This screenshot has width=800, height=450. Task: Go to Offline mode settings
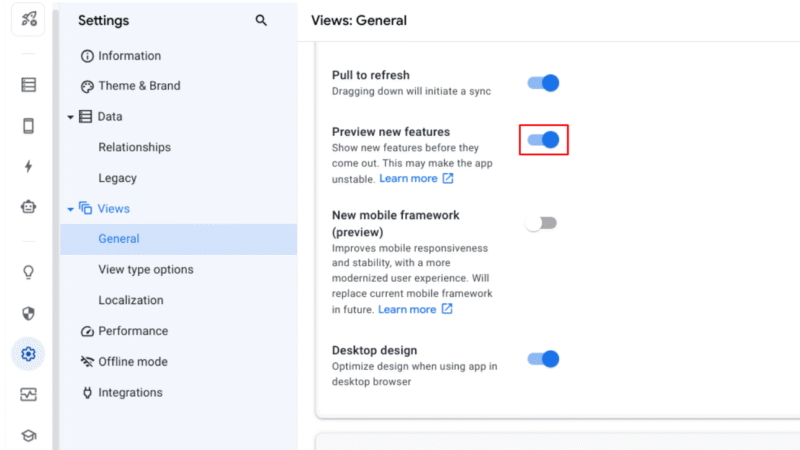click(x=132, y=362)
